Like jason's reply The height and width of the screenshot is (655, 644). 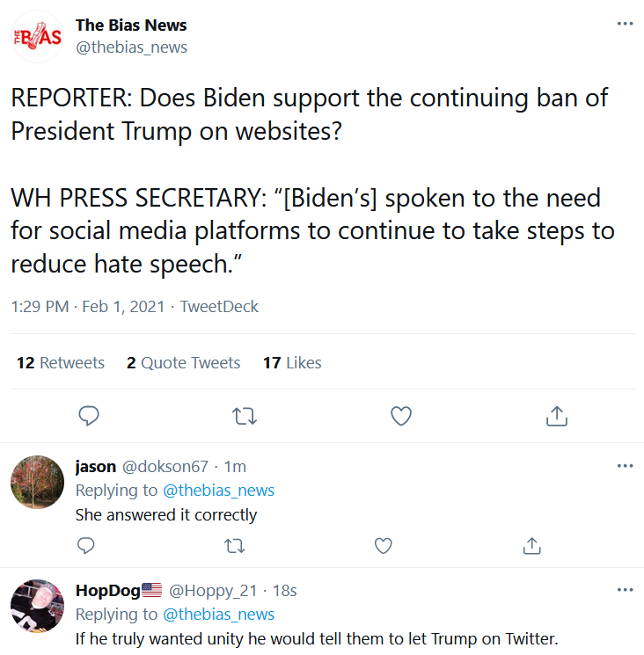384,546
